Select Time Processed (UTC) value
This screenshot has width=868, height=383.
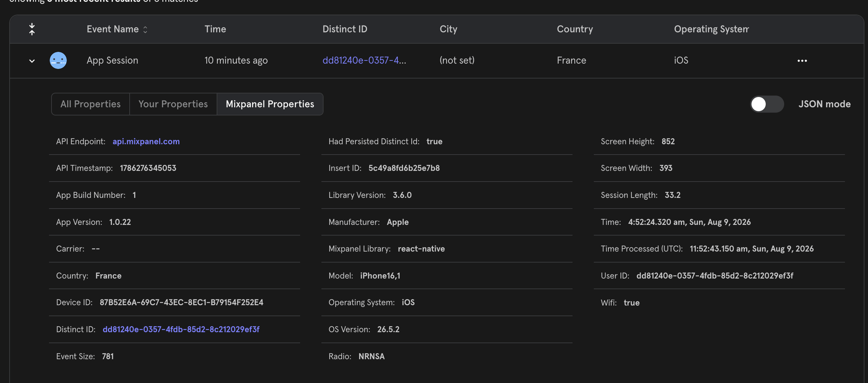(752, 249)
